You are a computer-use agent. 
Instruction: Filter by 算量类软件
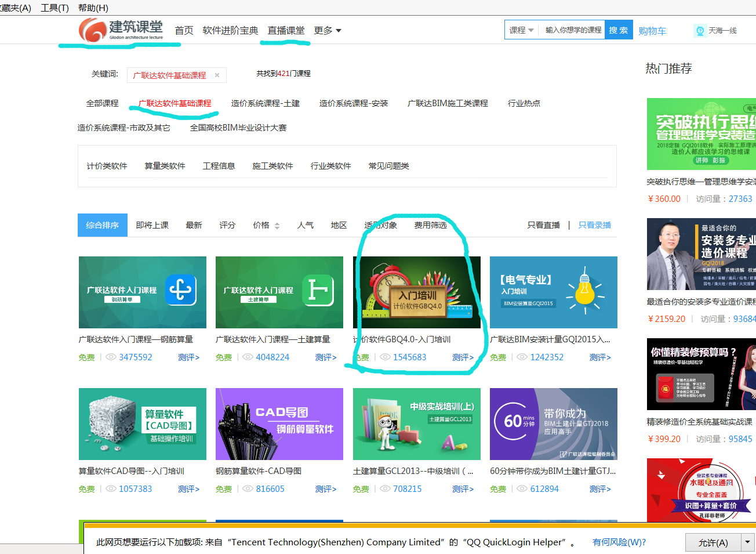(x=165, y=166)
